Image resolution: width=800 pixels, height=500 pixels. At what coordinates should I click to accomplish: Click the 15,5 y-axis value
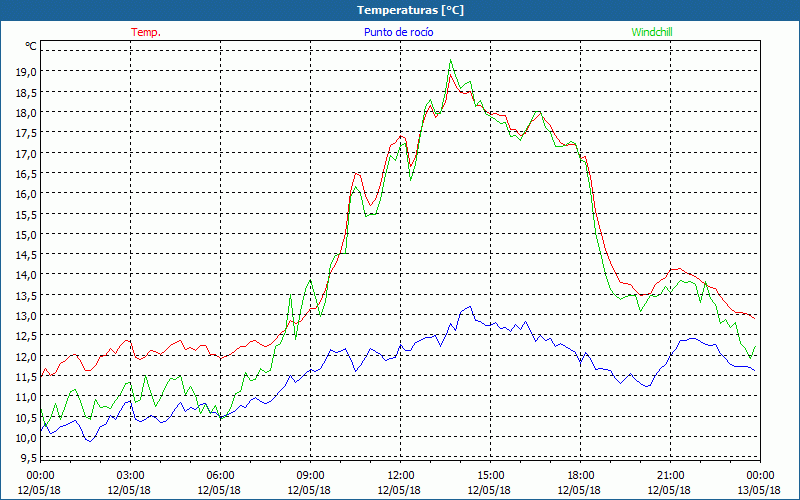(26, 214)
